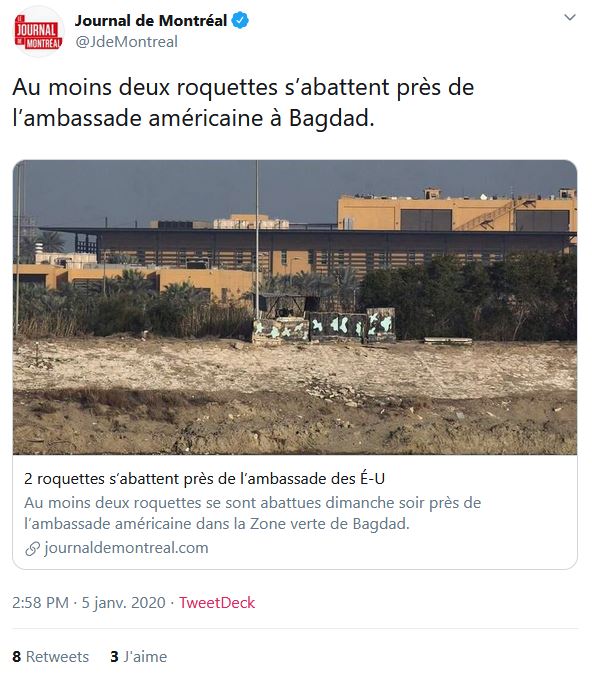Click the article description text in card
592x680 pixels.
(x=252, y=513)
